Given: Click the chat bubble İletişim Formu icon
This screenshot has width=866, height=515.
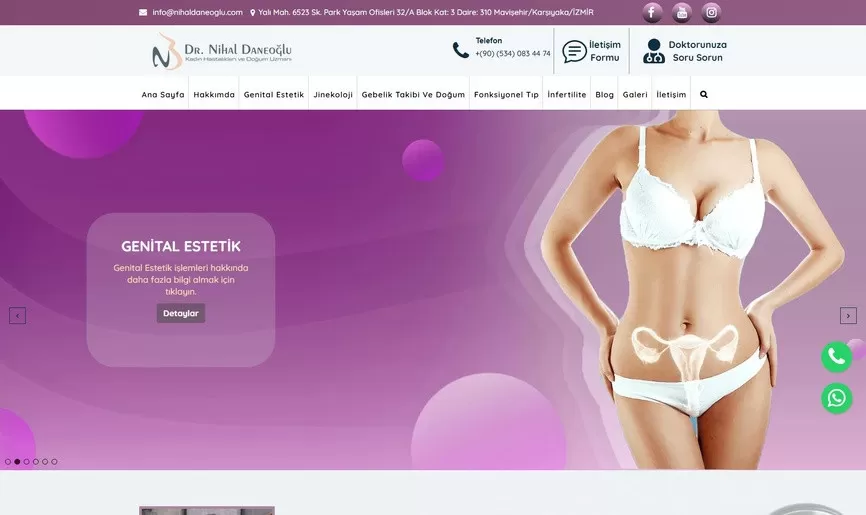Looking at the screenshot, I should 574,51.
